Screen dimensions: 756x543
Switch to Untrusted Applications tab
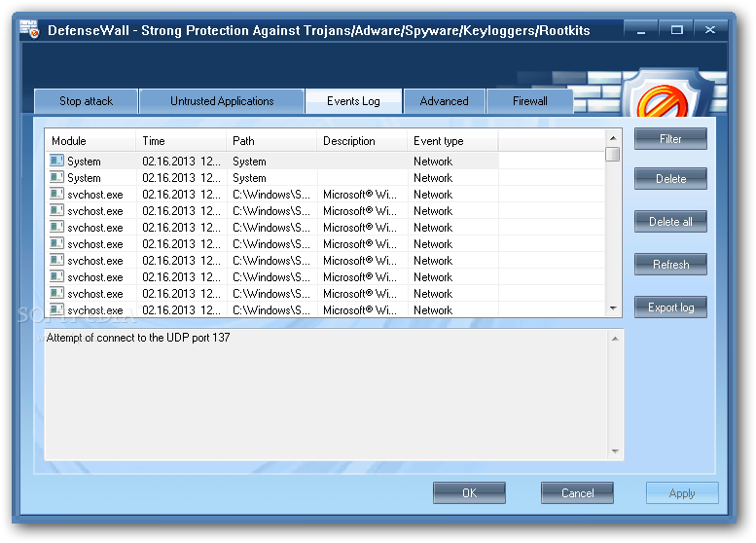[x=222, y=101]
